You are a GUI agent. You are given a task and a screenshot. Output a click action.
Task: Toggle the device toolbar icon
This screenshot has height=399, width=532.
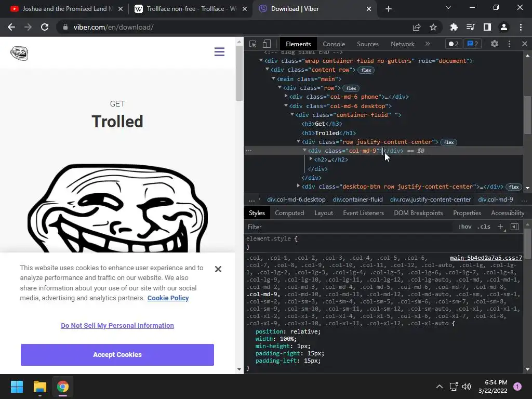[x=267, y=44]
